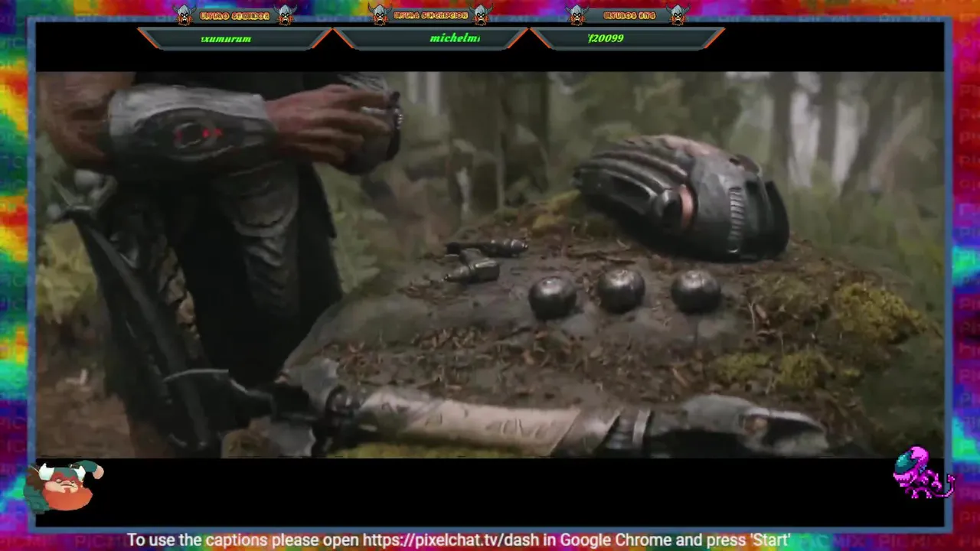
Task: Click the latest subscriber name michelm
Action: click(455, 38)
